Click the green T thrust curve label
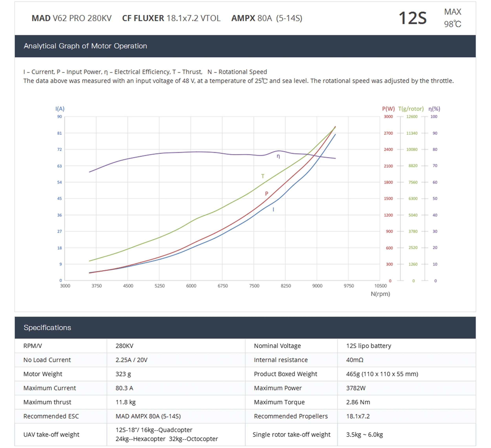The width and height of the screenshot is (491, 448). 263,176
